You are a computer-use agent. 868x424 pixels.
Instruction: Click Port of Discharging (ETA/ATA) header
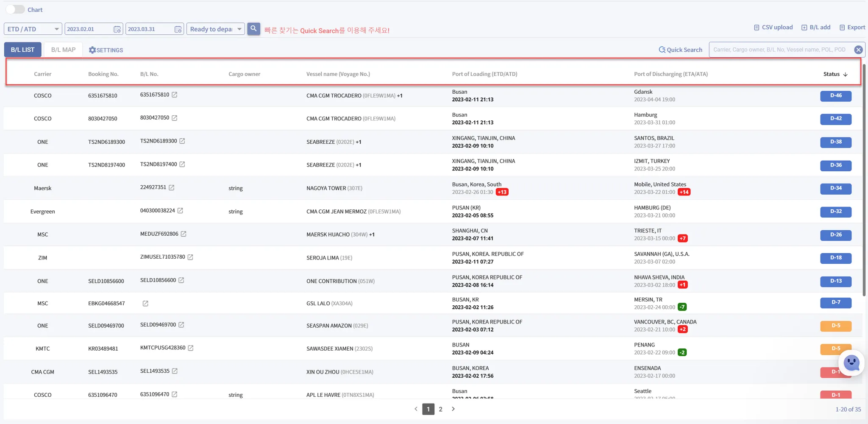671,74
